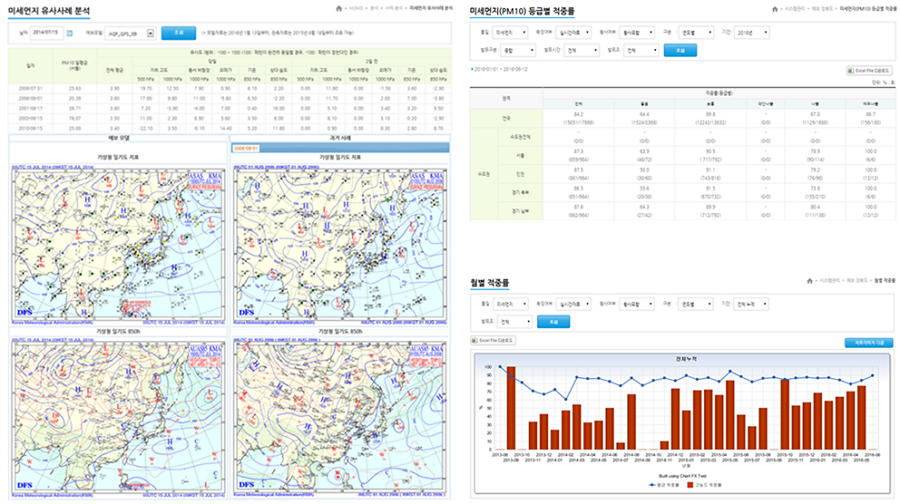Click the tallest red bar at 2013-09

point(511,408)
